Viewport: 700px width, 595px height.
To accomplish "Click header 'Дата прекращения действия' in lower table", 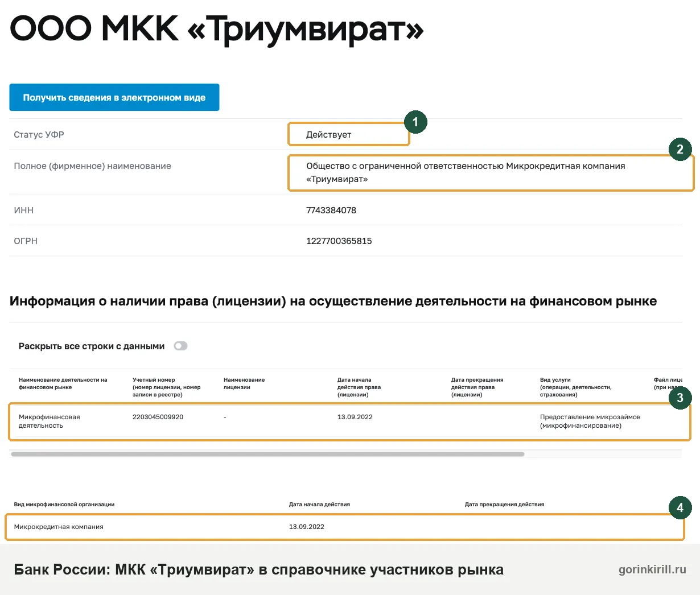I will (x=505, y=505).
